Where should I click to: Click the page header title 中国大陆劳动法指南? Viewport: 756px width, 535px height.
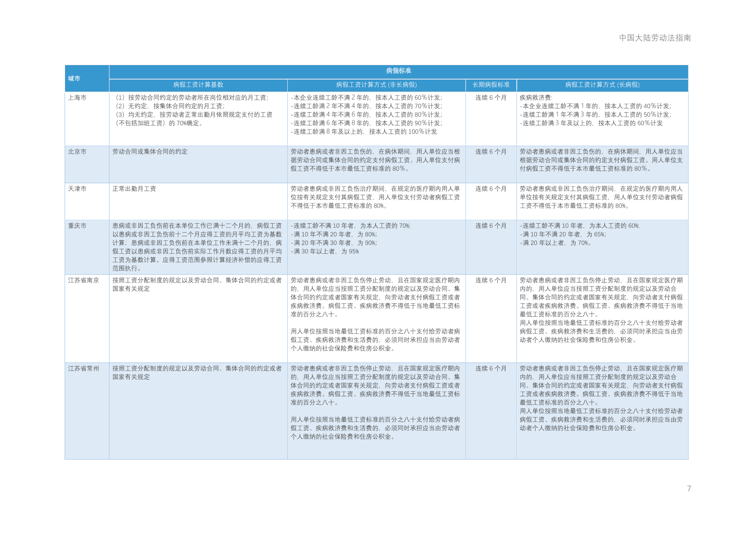click(x=655, y=38)
